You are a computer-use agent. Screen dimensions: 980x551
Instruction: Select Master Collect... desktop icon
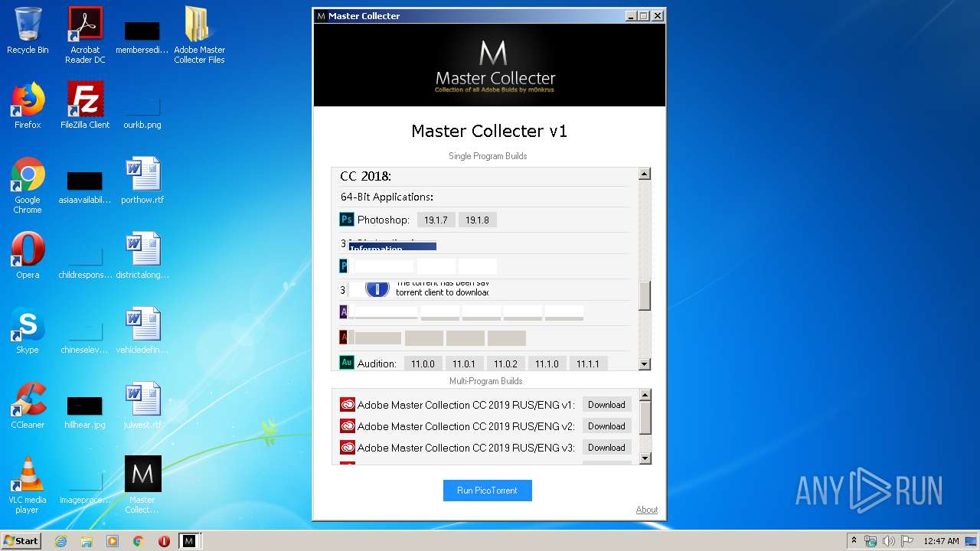(x=142, y=486)
